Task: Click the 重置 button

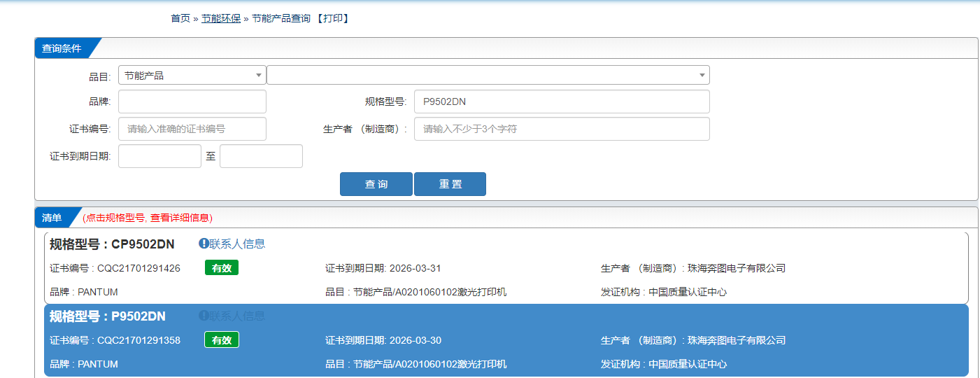Action: tap(450, 184)
